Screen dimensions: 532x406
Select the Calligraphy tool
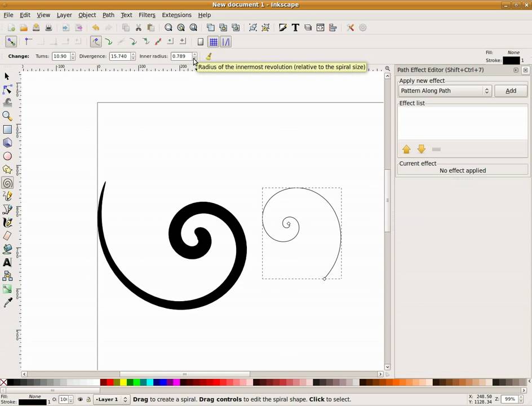pos(8,222)
